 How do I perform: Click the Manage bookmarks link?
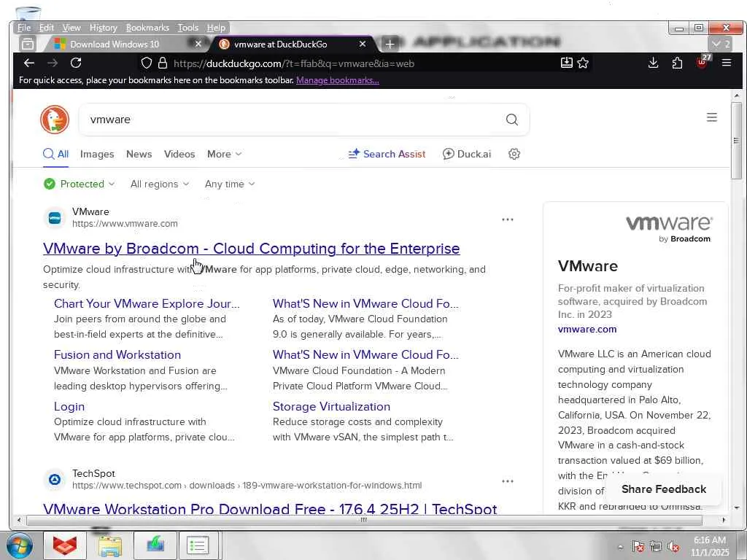click(338, 80)
